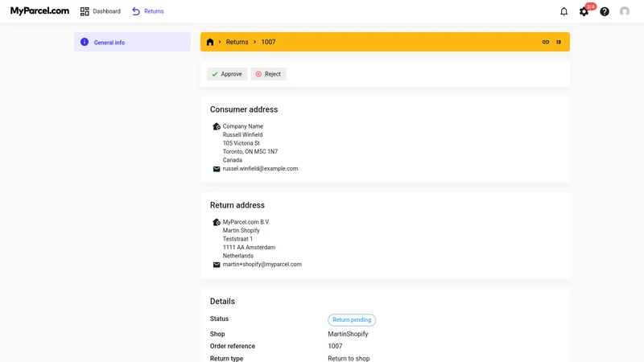Open the Dashboard menu item

[x=101, y=11]
